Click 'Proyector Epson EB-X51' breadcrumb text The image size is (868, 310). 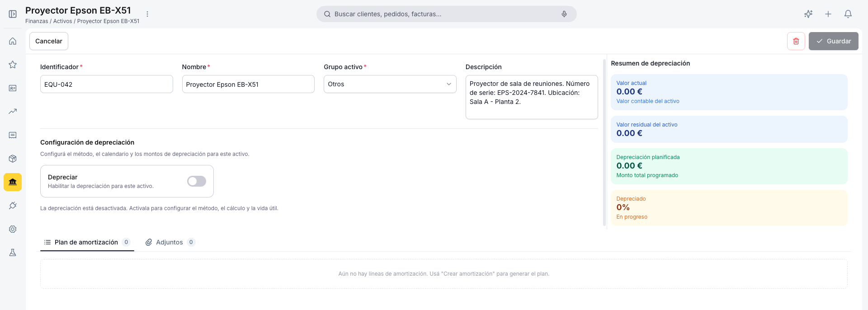pyautogui.click(x=108, y=21)
